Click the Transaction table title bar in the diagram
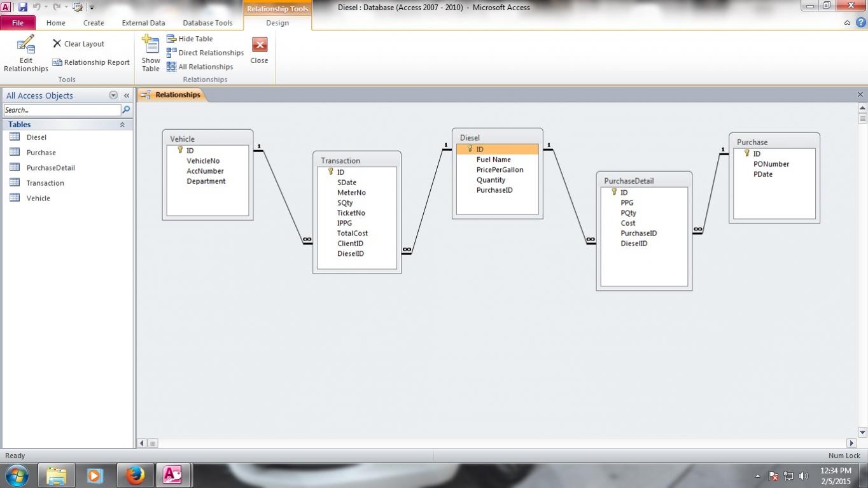Image resolution: width=868 pixels, height=488 pixels. (357, 160)
